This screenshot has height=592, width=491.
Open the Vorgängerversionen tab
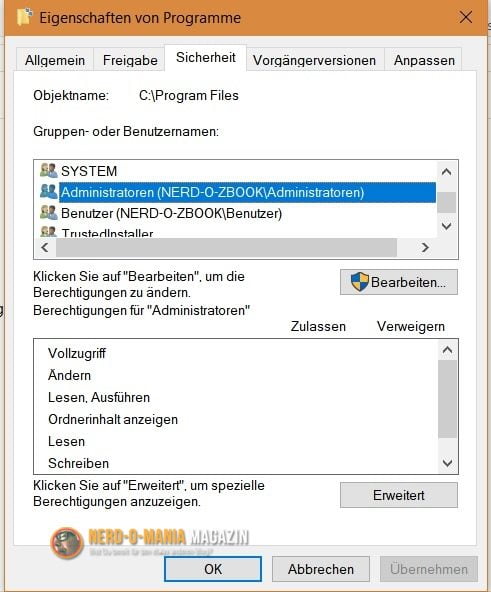(x=314, y=60)
